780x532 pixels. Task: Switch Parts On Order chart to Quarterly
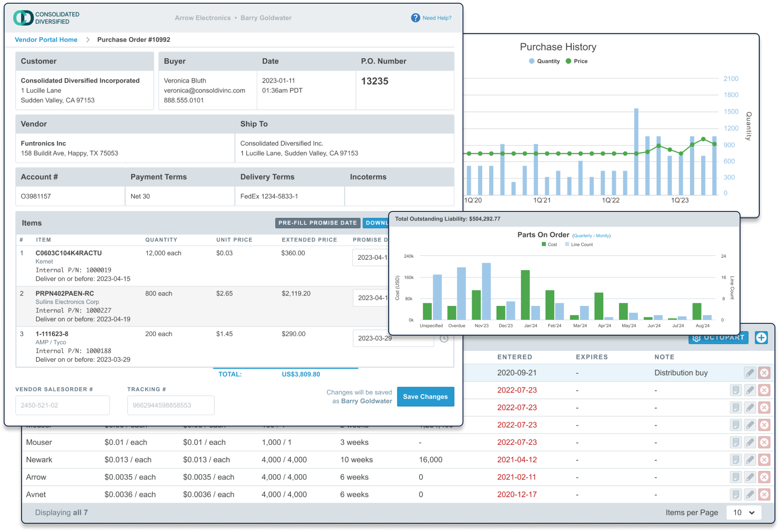coord(583,236)
